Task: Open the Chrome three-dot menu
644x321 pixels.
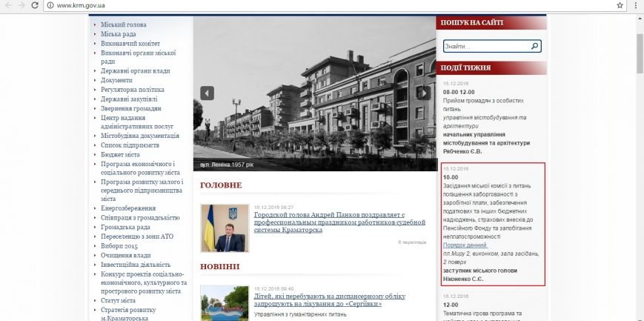Action: (x=636, y=5)
